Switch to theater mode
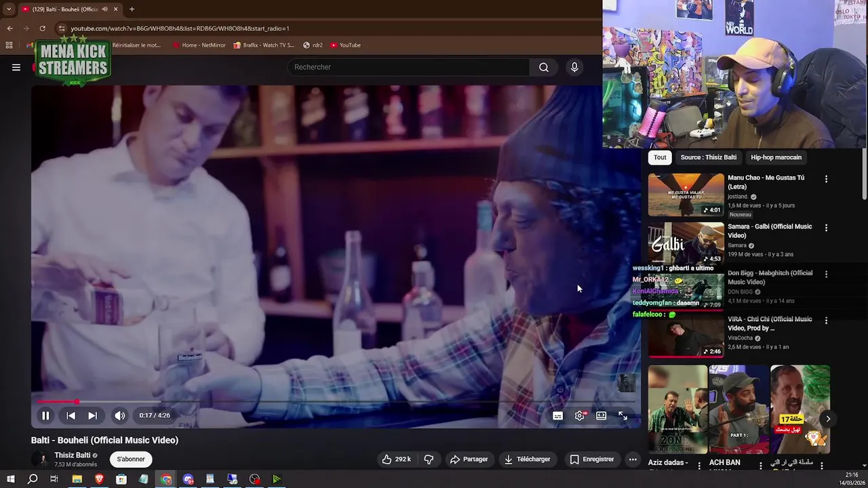The width and height of the screenshot is (868, 488). click(601, 415)
